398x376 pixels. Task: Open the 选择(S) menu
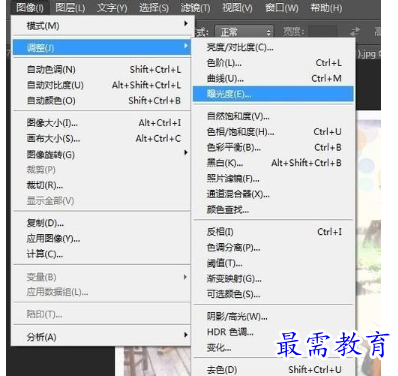point(154,7)
